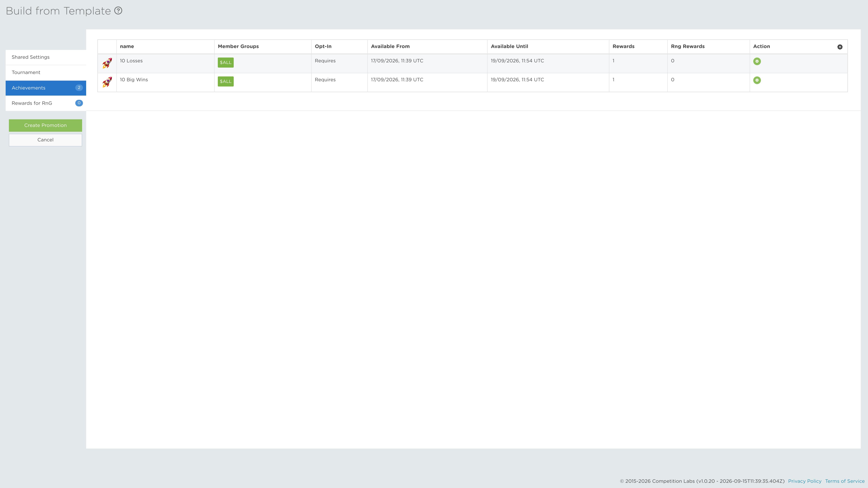Click the Competition Labs version text
This screenshot has width=868, height=488.
(702, 481)
